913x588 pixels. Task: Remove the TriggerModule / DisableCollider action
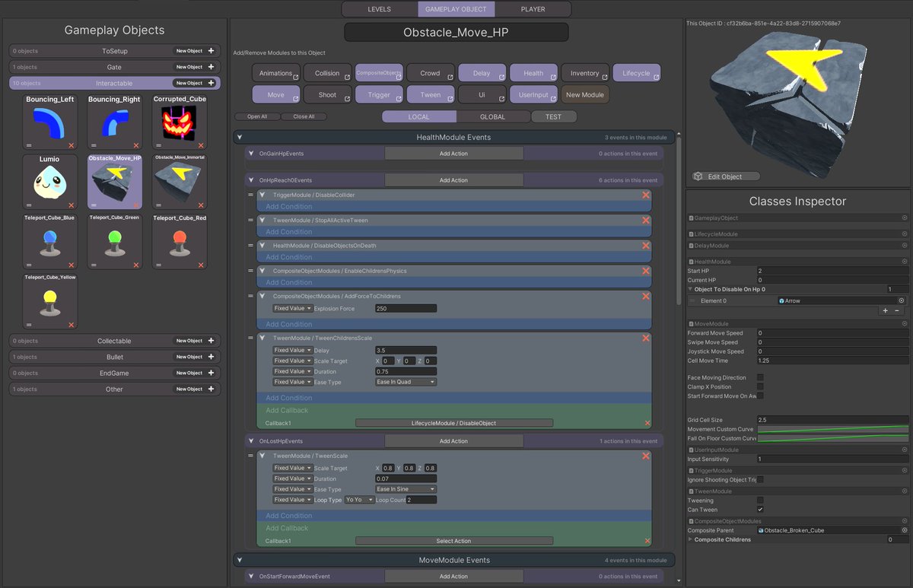tap(646, 195)
